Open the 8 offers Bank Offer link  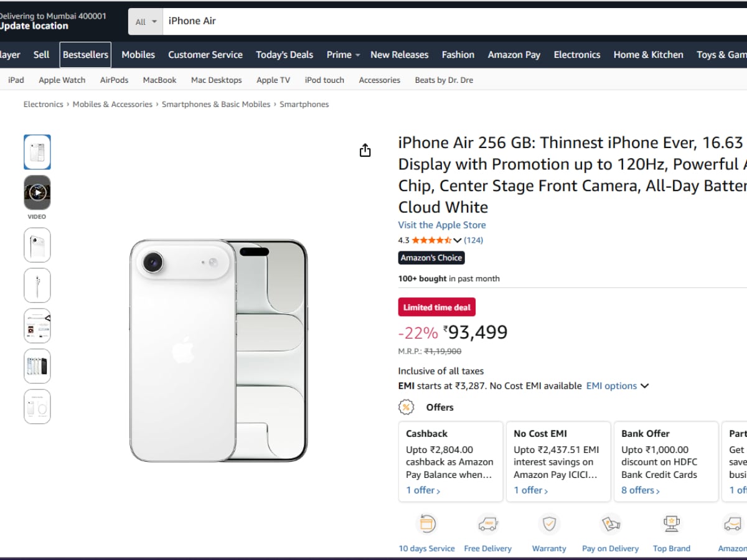tap(640, 490)
